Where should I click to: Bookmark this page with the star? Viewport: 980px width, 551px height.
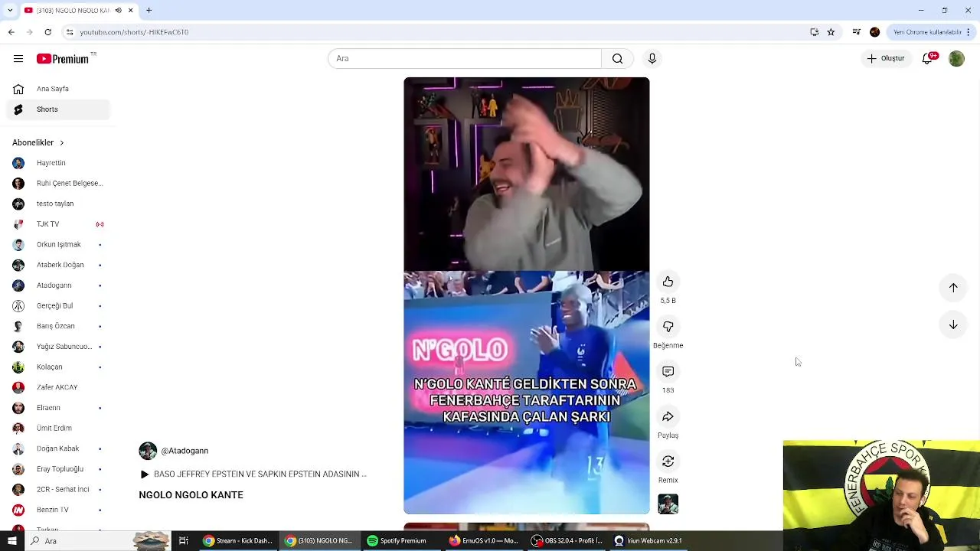831,32
